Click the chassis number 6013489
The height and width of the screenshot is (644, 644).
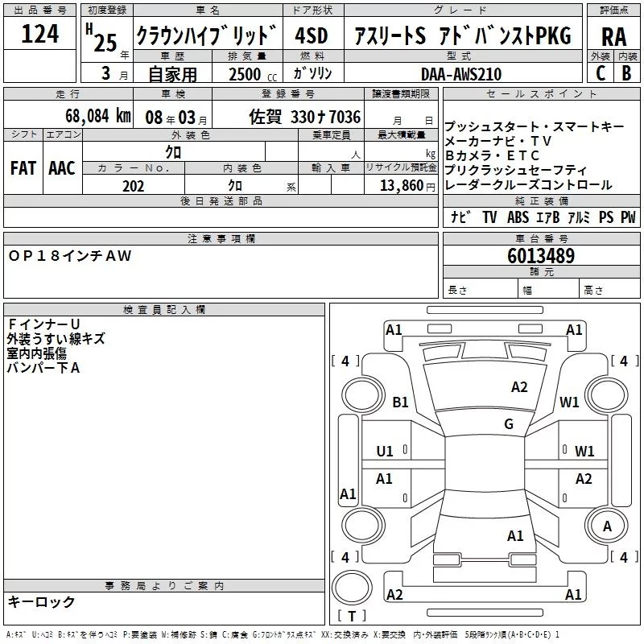pyautogui.click(x=541, y=256)
